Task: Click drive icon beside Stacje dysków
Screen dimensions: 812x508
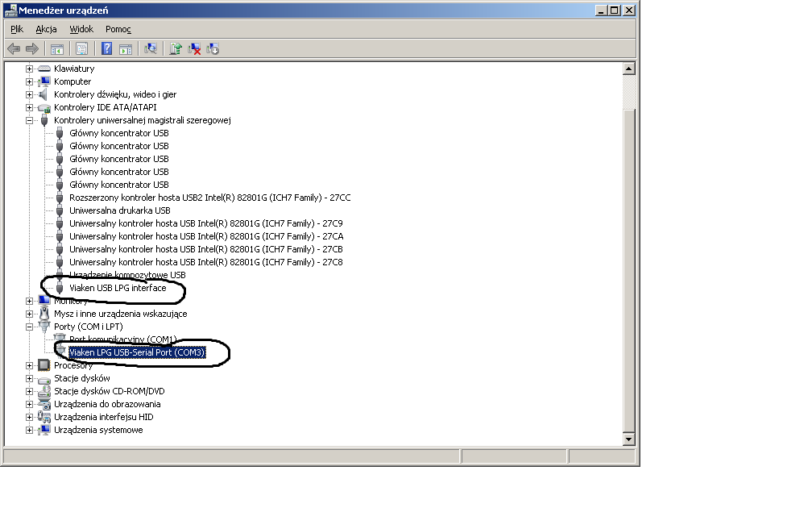Action: pos(44,379)
